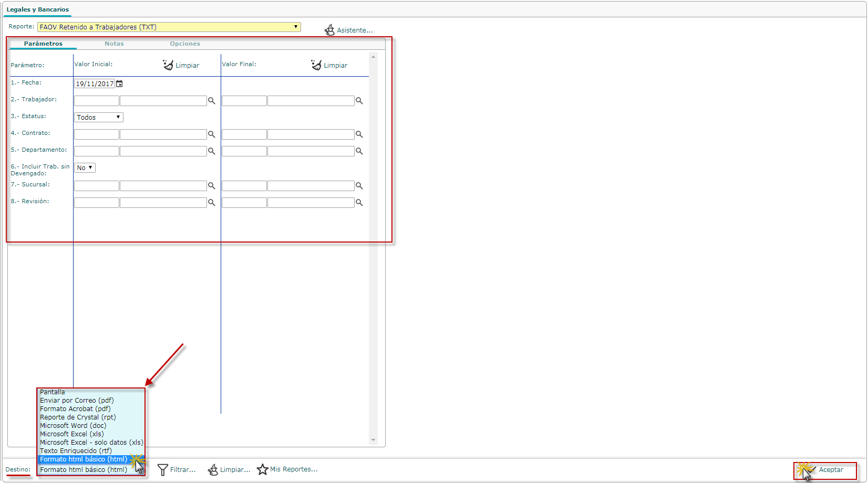Click the Sucursal initial description field
The height and width of the screenshot is (483, 868).
click(x=163, y=186)
